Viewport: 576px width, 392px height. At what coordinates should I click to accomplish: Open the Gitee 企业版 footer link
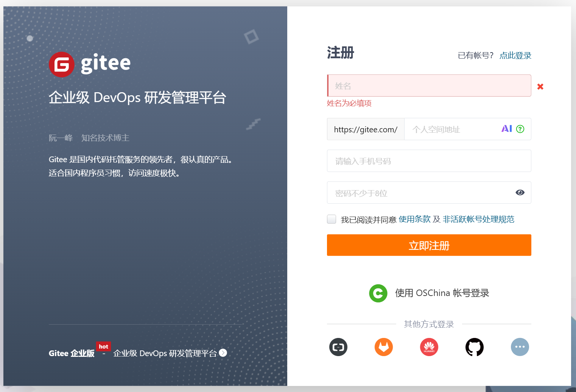coord(72,353)
